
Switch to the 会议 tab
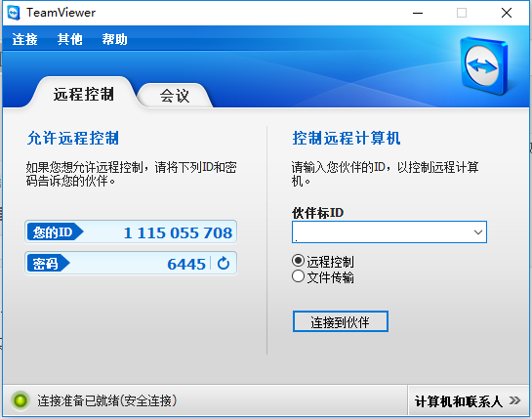tap(175, 96)
